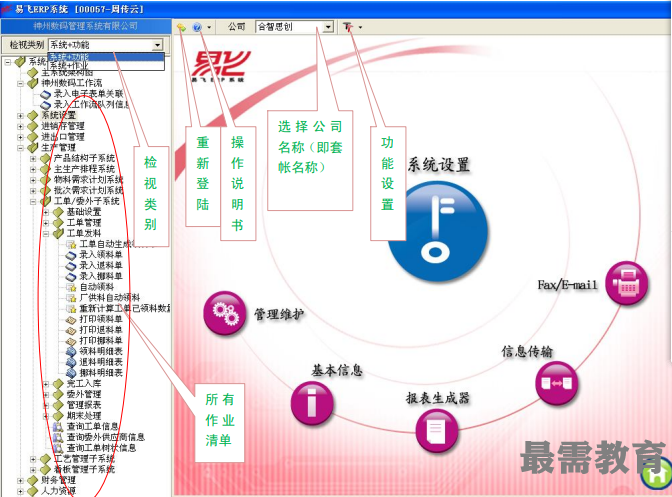Select the 系统+功能 option in the list
This screenshot has height=497, width=672.
click(106, 57)
